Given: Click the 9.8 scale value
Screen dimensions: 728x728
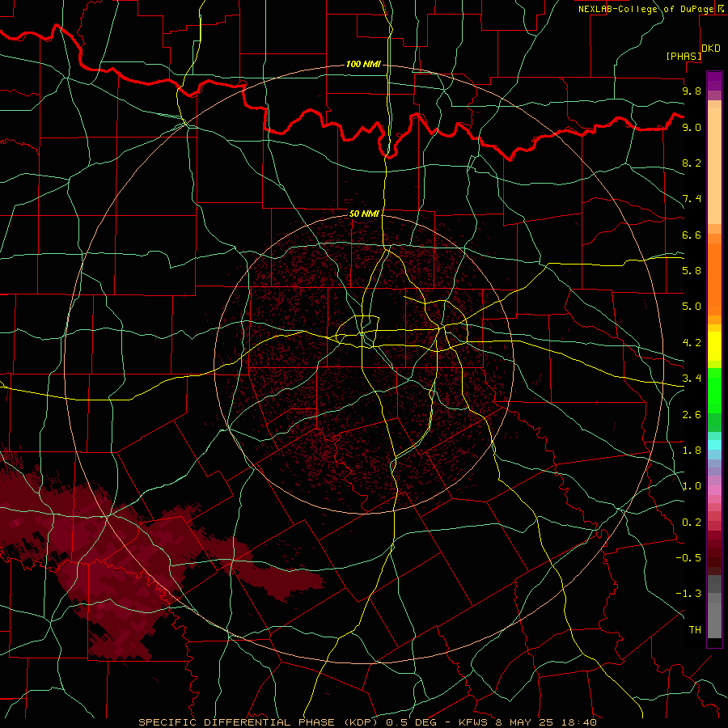Looking at the screenshot, I should (692, 91).
